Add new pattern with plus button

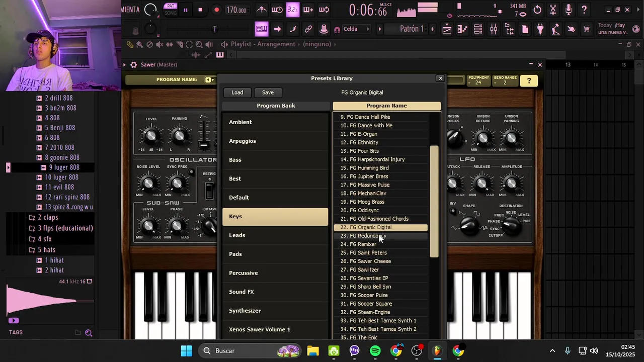[x=432, y=29]
